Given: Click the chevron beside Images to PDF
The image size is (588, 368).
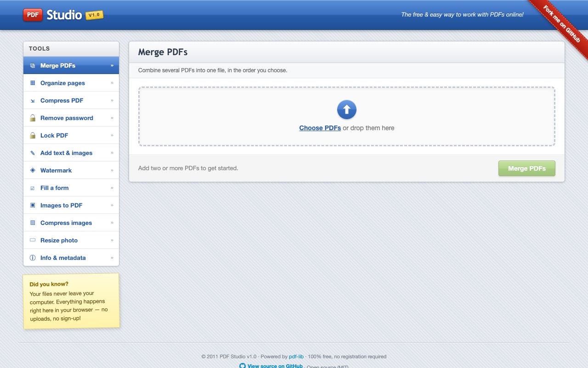Looking at the screenshot, I should coord(112,205).
